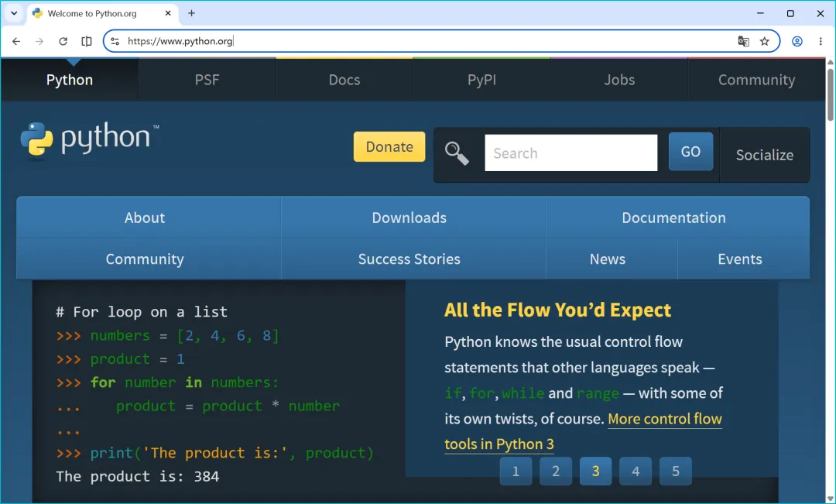Open site information icon in address bar
Screen dimensions: 836x504
coord(115,41)
